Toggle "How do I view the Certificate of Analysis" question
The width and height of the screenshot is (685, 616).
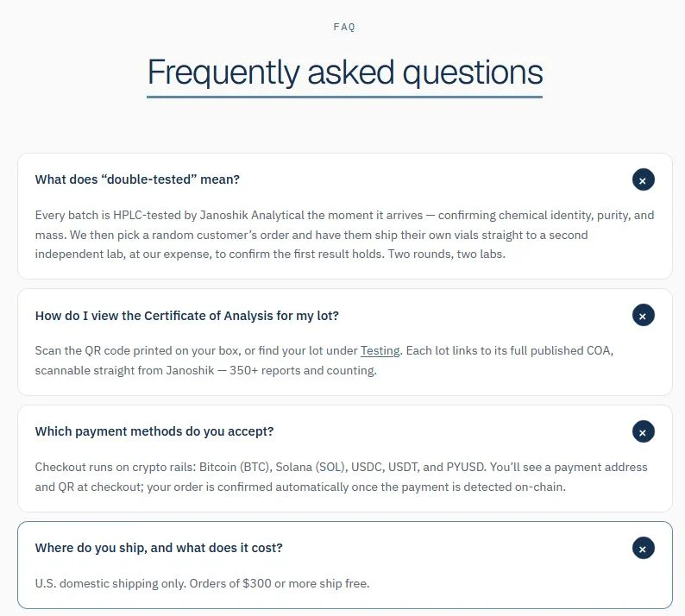(x=187, y=316)
